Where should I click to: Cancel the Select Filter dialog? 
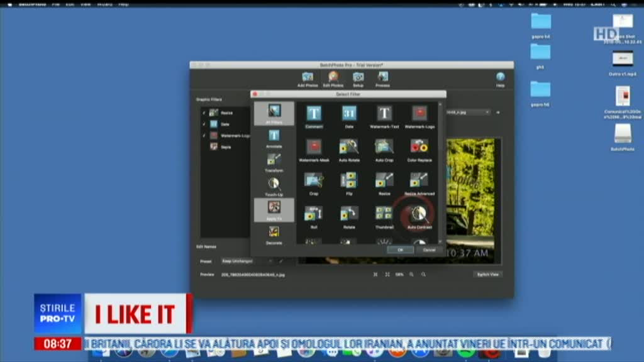429,250
